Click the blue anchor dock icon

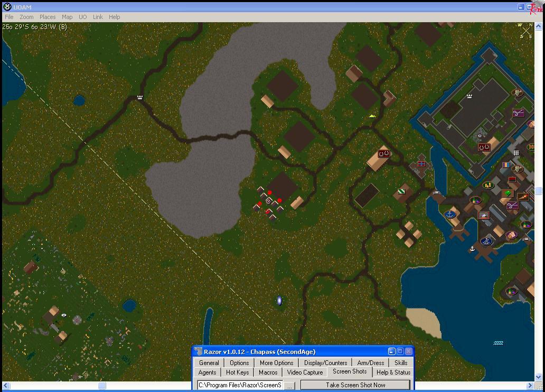click(450, 214)
